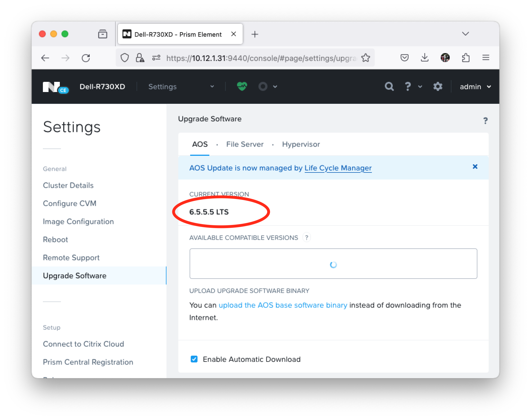Image resolution: width=531 pixels, height=420 pixels.
Task: Click the insecure connection lock icon
Action: tap(140, 58)
